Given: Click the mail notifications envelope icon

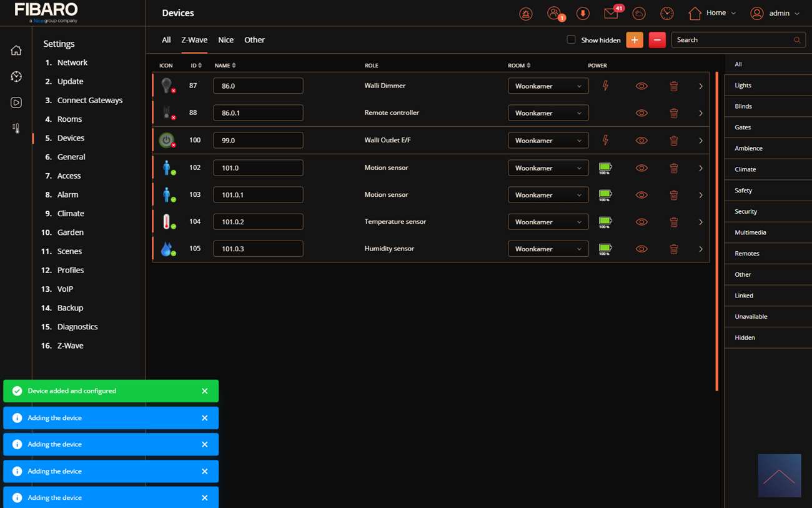Looking at the screenshot, I should (611, 14).
